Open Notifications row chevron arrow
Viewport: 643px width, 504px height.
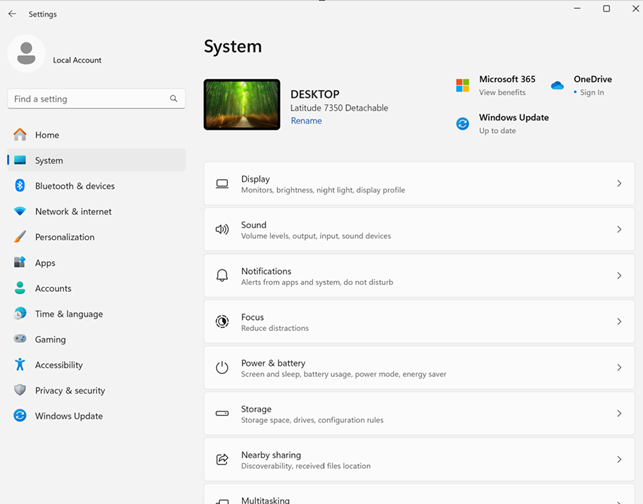(619, 276)
